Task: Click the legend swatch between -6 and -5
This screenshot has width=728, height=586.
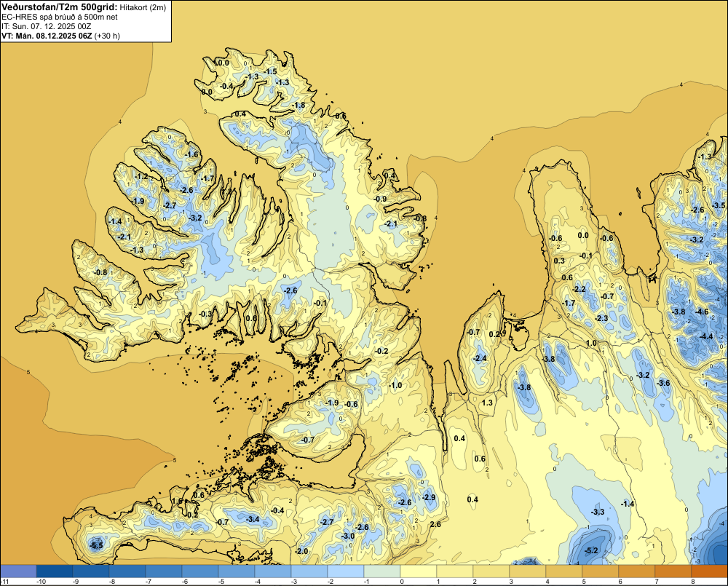Action: coord(200,571)
